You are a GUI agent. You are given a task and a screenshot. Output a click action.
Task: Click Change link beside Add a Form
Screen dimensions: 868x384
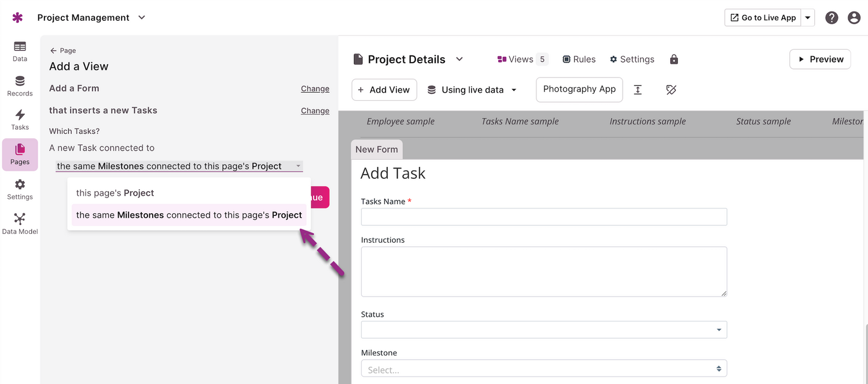(315, 89)
